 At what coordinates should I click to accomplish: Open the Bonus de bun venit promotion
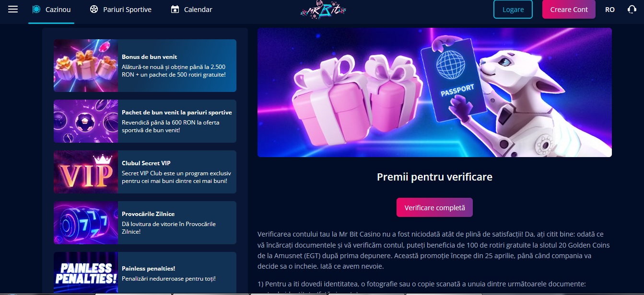(145, 66)
